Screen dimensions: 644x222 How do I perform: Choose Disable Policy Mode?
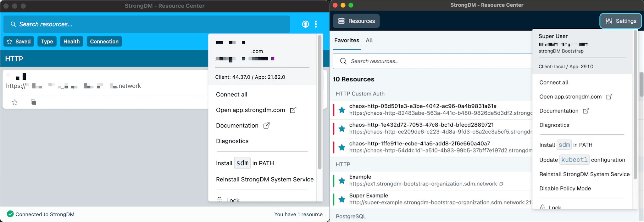coord(565,189)
